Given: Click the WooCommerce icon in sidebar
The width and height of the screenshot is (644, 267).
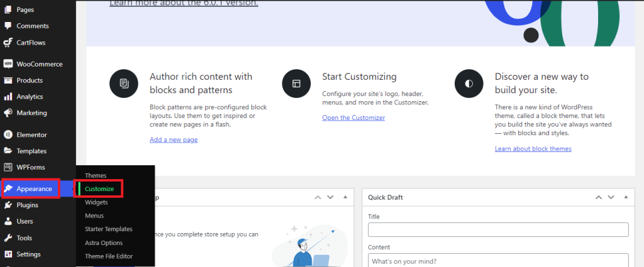Looking at the screenshot, I should point(8,64).
